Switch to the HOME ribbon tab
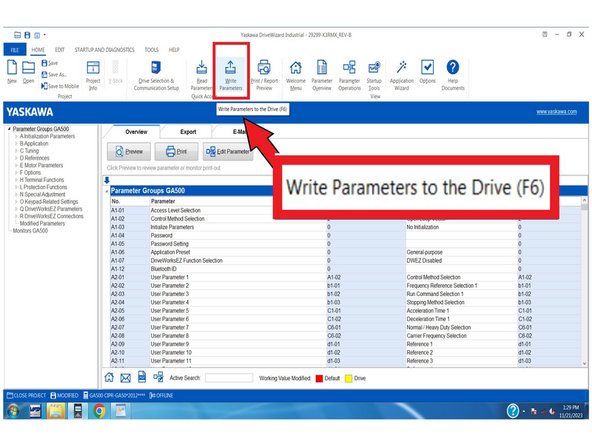Viewport: 592px width, 444px height. point(38,50)
